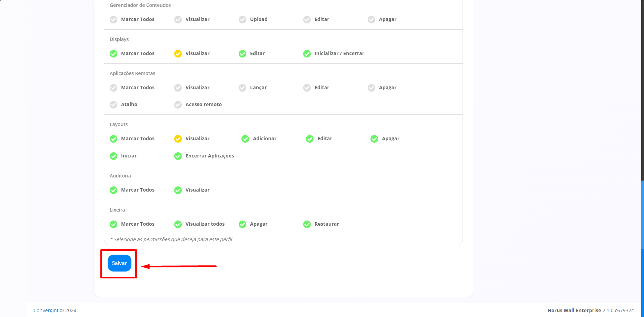The height and width of the screenshot is (317, 644).
Task: Disable the Apagar permission under Layouts
Action: (374, 139)
